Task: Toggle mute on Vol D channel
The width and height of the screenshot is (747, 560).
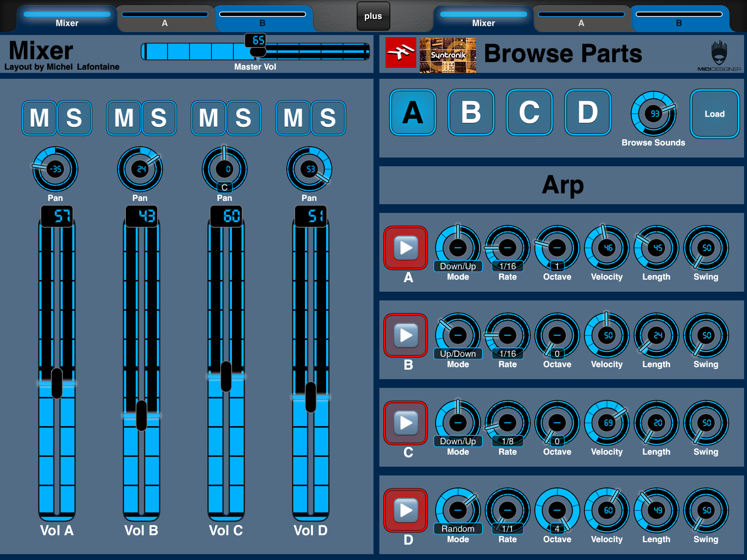Action: [x=293, y=118]
